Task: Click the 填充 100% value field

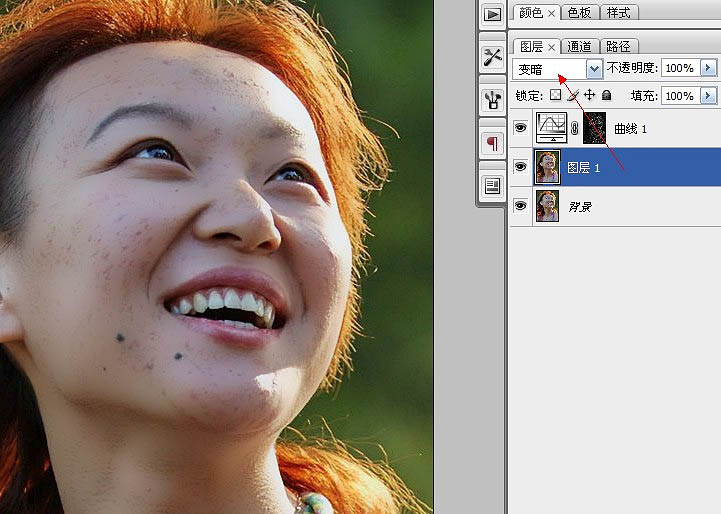Action: tap(681, 96)
